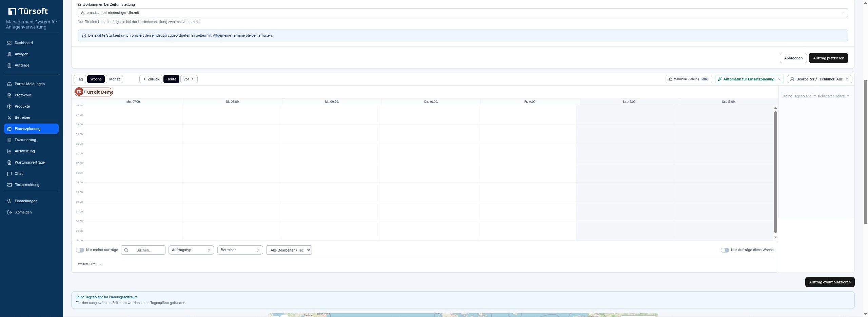Expand Weitere Filter section
The width and height of the screenshot is (868, 317).
click(x=90, y=264)
